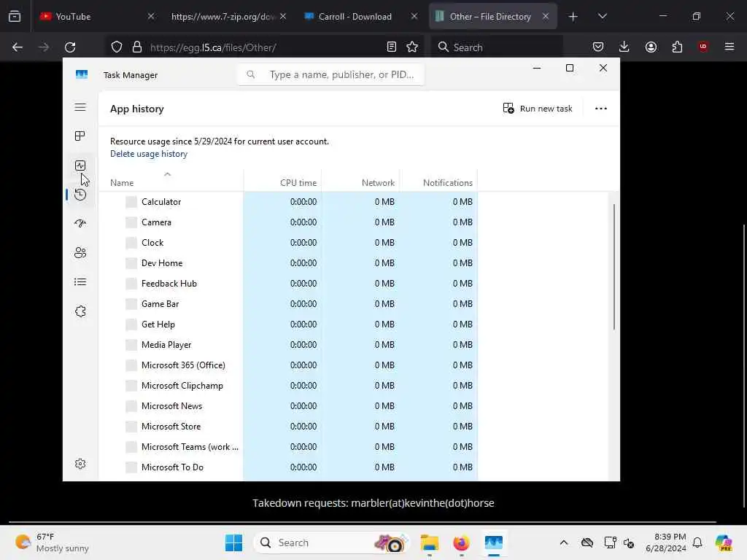The height and width of the screenshot is (560, 747).
Task: Toggle Firefox reader view
Action: click(x=392, y=47)
